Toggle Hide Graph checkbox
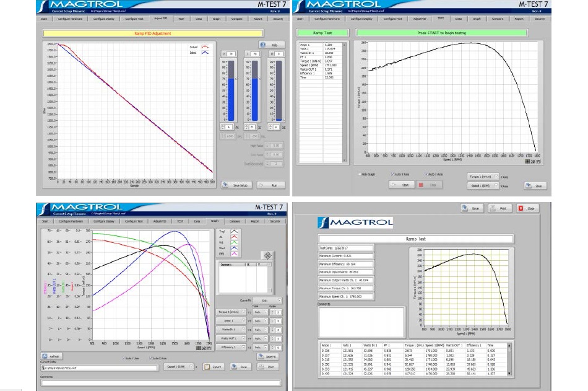The height and width of the screenshot is (391, 588). tap(359, 174)
